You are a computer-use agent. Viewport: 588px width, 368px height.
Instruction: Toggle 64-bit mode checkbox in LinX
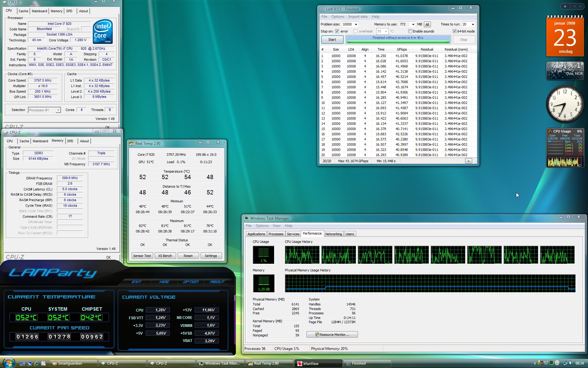click(454, 31)
